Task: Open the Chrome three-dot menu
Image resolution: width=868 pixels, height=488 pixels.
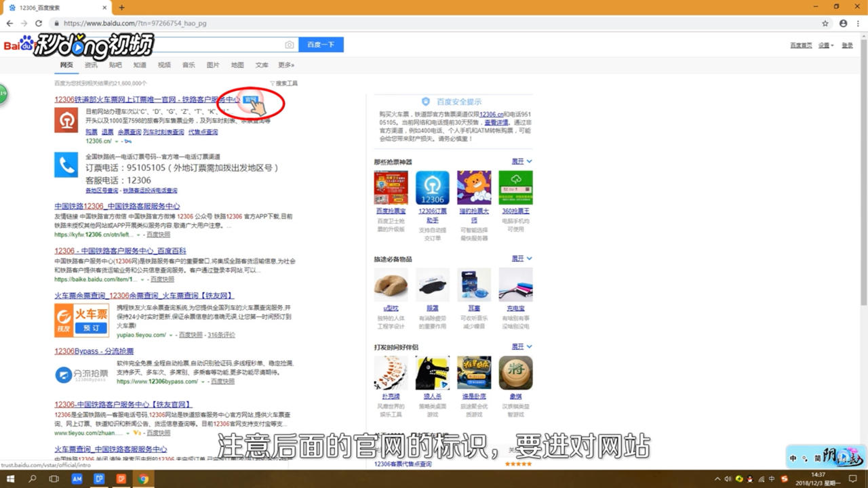Action: click(858, 23)
